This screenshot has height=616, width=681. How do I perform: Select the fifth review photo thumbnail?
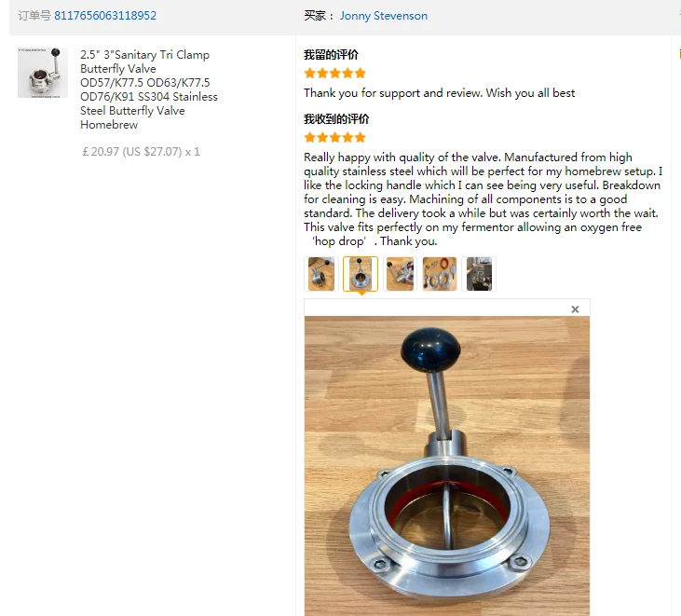click(x=479, y=274)
